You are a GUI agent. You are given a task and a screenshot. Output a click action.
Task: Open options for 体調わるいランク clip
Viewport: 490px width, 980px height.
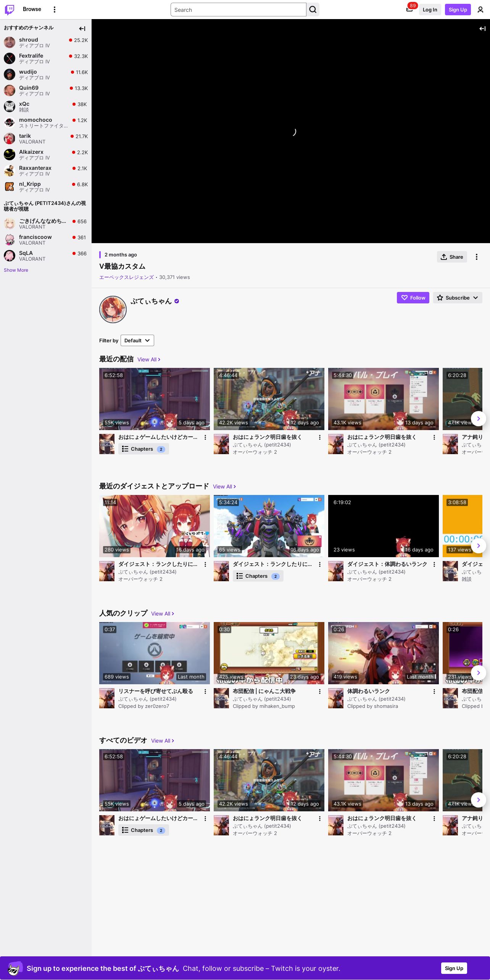pyautogui.click(x=434, y=691)
